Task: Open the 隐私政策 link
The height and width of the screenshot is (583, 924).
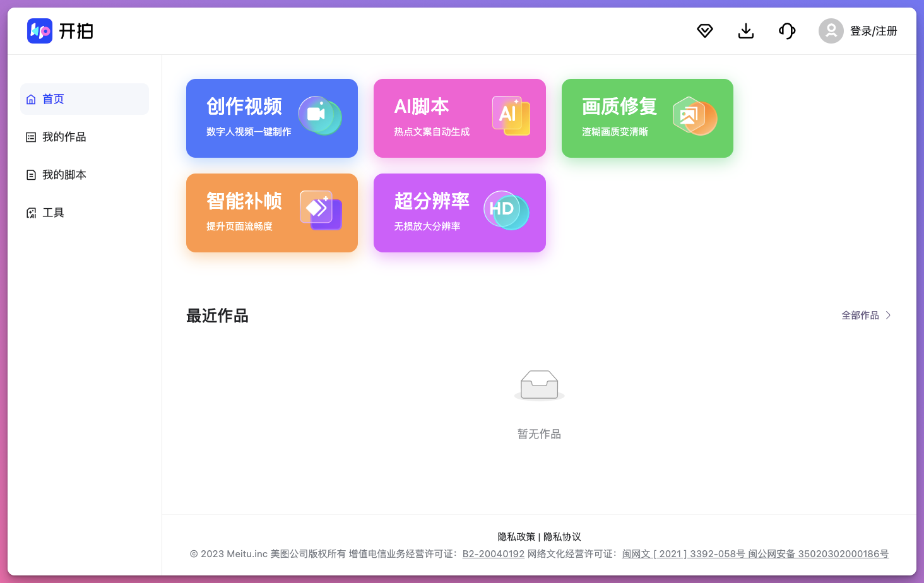Action: 513,537
